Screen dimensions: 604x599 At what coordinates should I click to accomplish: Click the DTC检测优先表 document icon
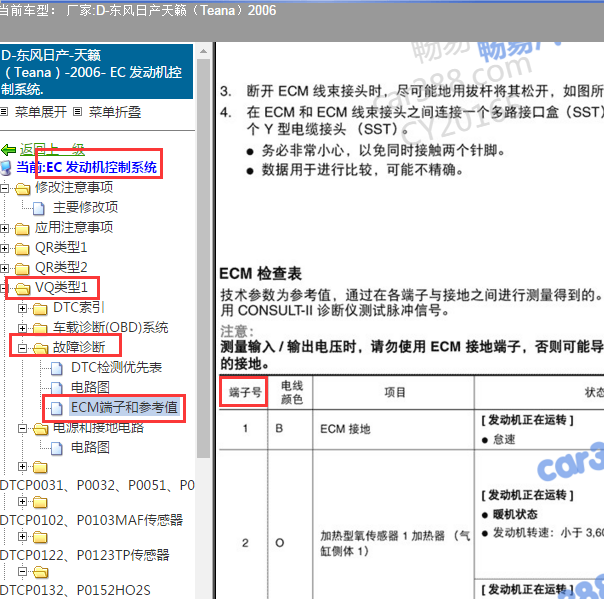pyautogui.click(x=57, y=369)
